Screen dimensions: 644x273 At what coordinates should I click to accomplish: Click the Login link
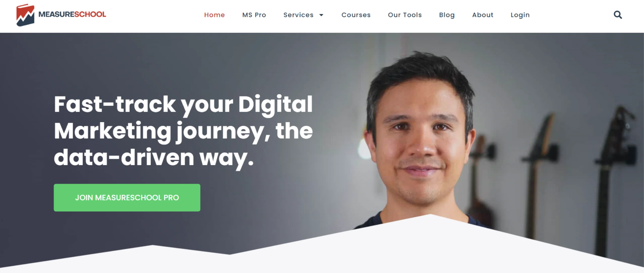tap(520, 15)
